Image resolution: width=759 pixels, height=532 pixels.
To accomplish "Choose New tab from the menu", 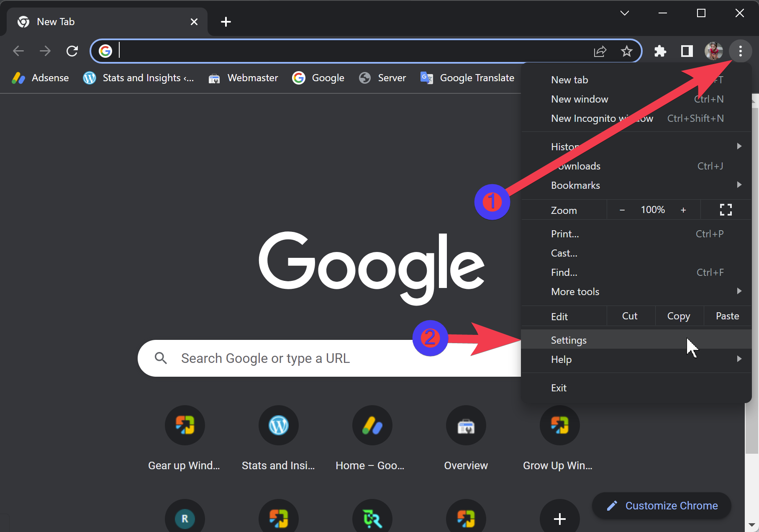I will coord(636,80).
